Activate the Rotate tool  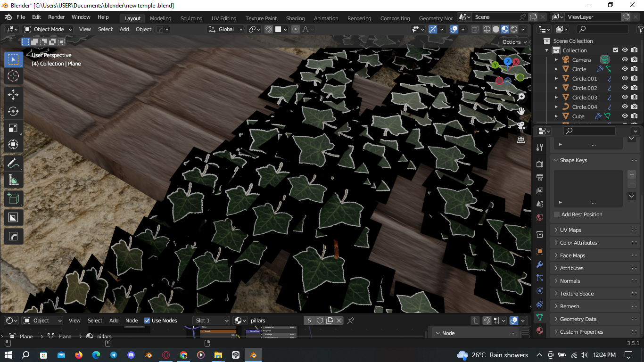tap(13, 111)
